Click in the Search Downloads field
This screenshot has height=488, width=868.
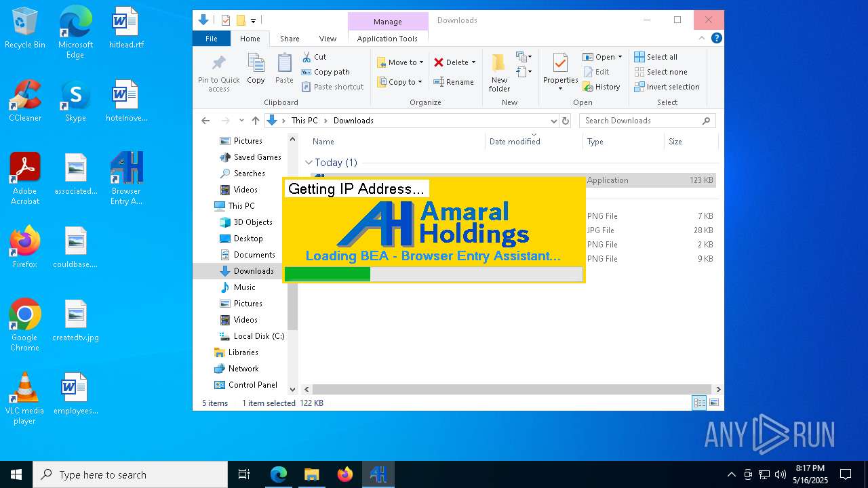(x=648, y=121)
